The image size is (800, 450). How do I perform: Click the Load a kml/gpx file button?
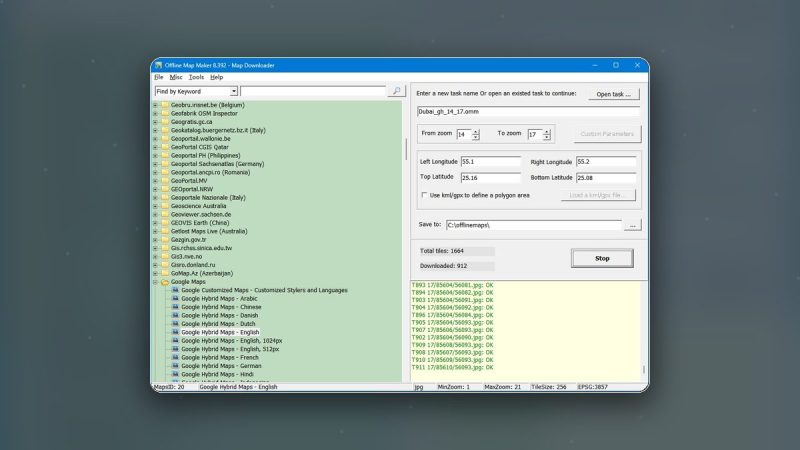(598, 195)
